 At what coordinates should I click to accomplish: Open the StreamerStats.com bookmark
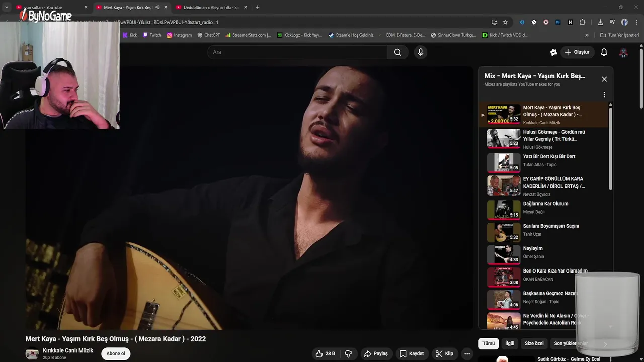click(248, 35)
